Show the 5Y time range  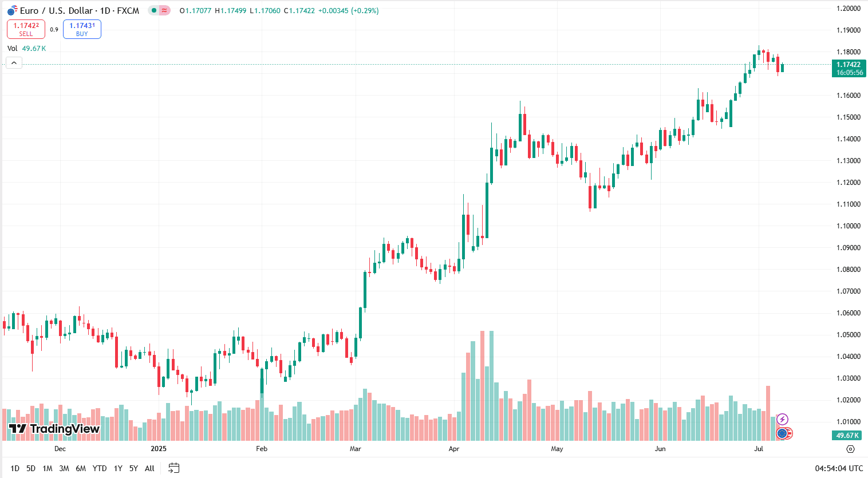133,468
